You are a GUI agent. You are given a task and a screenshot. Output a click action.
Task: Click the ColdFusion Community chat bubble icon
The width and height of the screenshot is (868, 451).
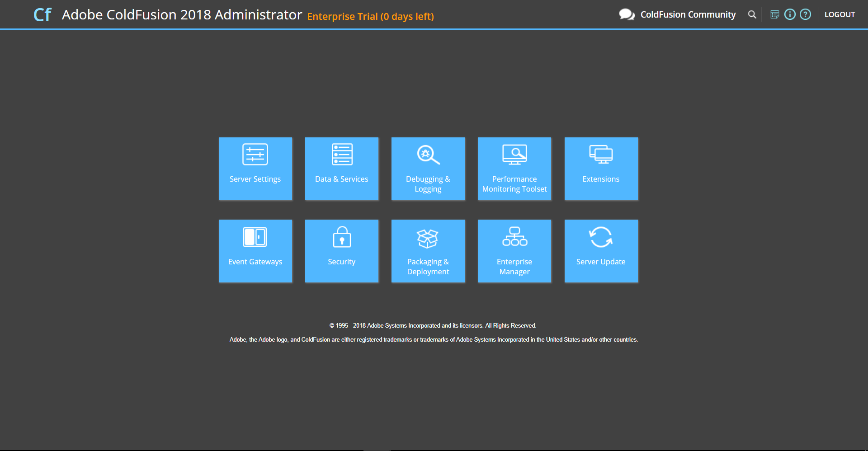point(627,14)
